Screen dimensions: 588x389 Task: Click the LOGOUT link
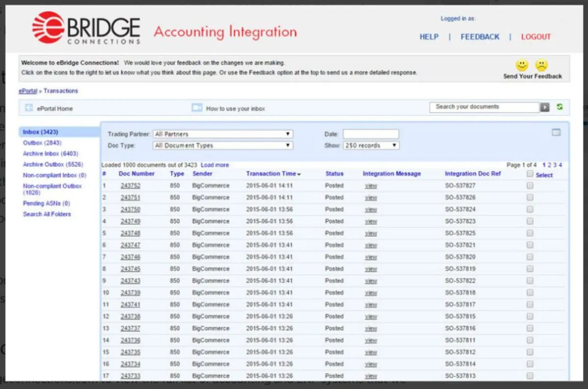point(536,37)
